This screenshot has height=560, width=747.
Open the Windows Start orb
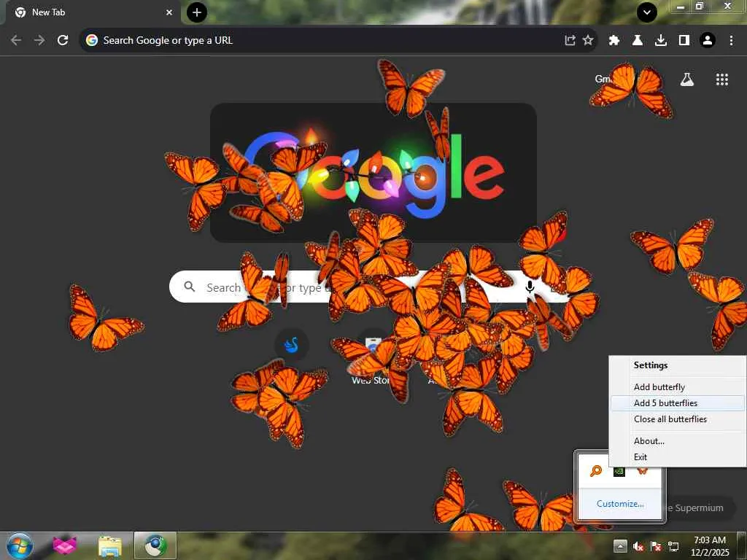tap(19, 545)
